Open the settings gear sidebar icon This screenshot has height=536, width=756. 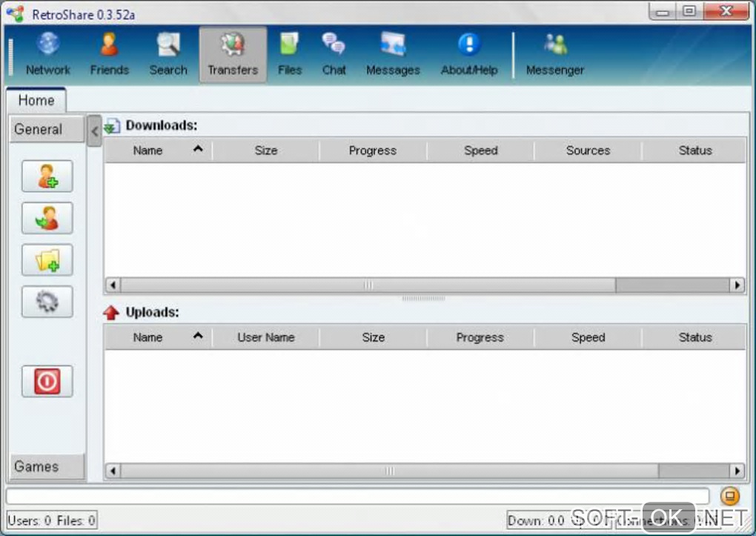tap(47, 302)
